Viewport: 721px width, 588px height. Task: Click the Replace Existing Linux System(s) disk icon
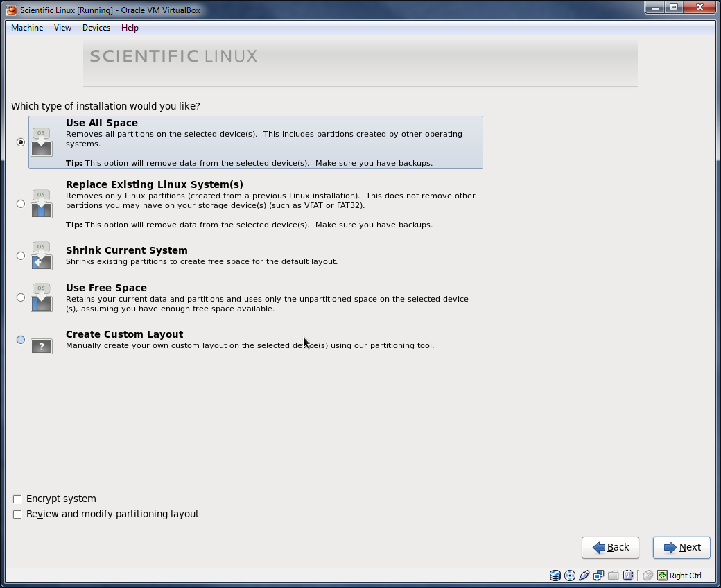click(42, 204)
